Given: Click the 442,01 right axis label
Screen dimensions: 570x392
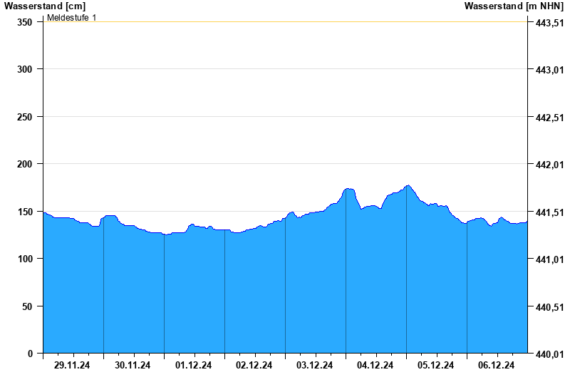Looking at the screenshot, I should [x=549, y=165].
